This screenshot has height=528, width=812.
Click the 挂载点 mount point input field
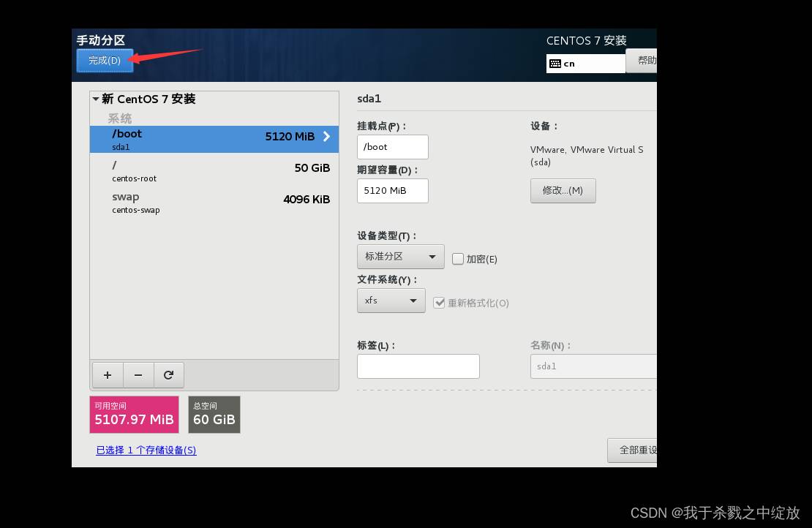[392, 147]
